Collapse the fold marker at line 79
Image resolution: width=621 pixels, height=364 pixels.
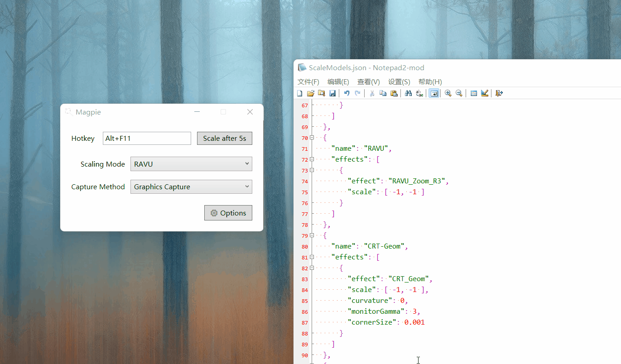(x=311, y=235)
